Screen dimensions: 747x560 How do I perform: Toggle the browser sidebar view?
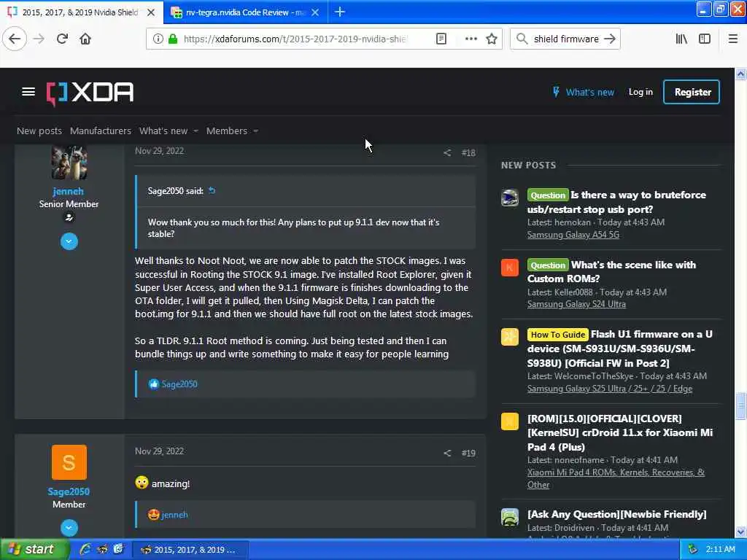tap(705, 39)
